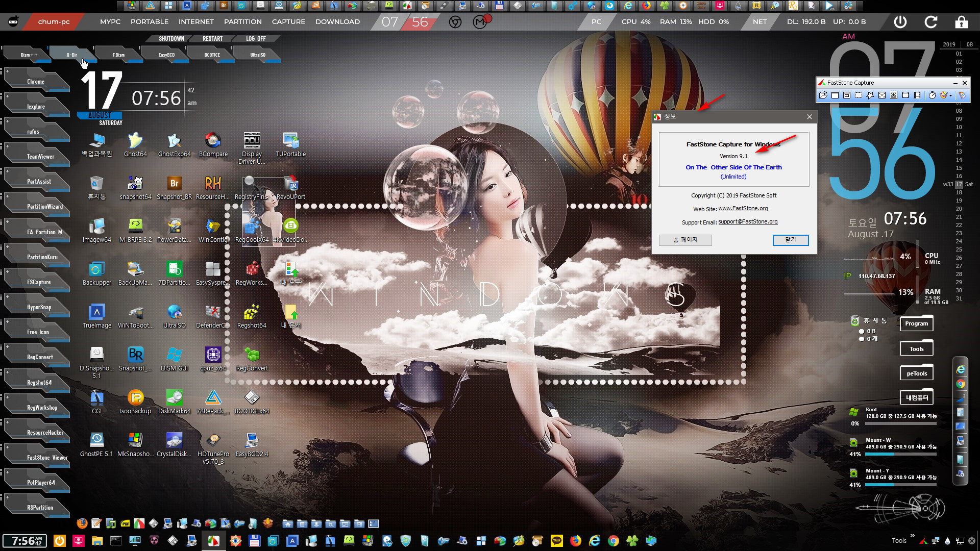Click the SHUTDOWN tab
980x551 pixels.
pyautogui.click(x=171, y=39)
